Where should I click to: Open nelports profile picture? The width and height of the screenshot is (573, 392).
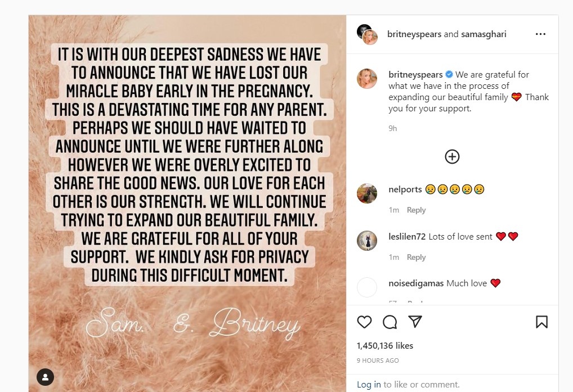[367, 193]
